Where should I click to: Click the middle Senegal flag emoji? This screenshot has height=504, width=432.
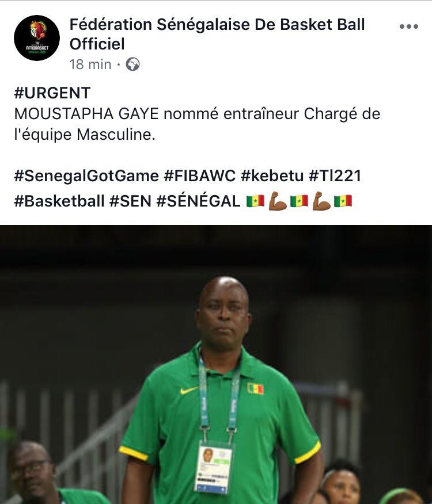(x=299, y=201)
